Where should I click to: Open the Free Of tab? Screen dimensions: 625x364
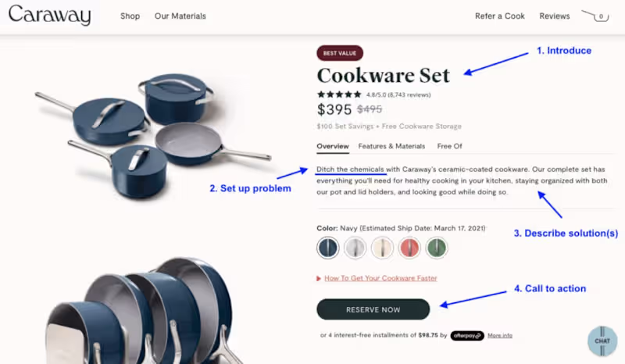click(450, 146)
